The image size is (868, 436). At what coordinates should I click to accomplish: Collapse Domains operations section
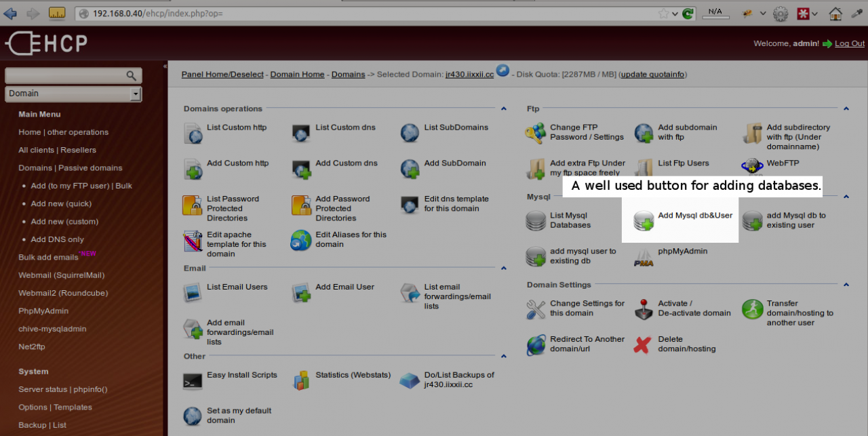coord(503,108)
